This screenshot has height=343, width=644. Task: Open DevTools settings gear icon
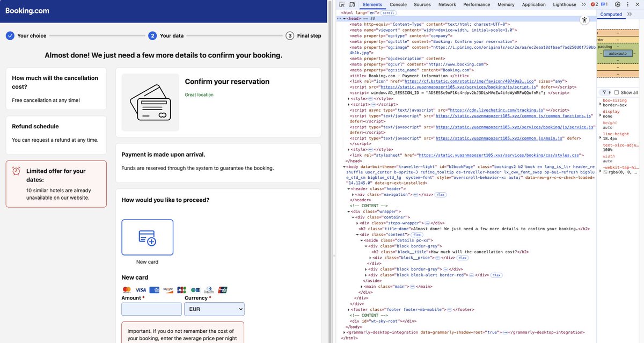pos(618,4)
